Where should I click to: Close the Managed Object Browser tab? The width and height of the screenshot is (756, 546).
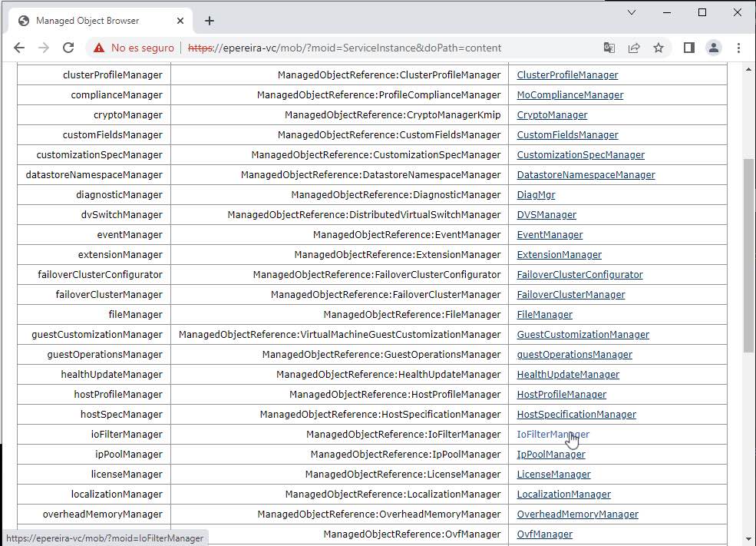click(181, 21)
